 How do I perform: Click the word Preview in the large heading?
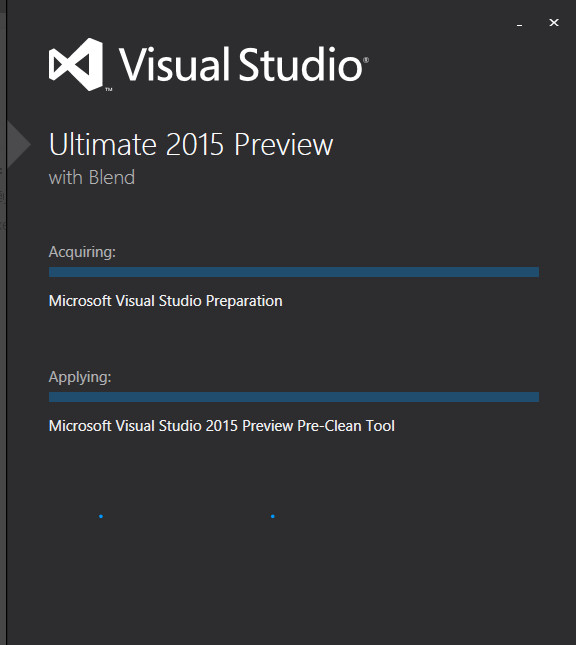pos(283,144)
